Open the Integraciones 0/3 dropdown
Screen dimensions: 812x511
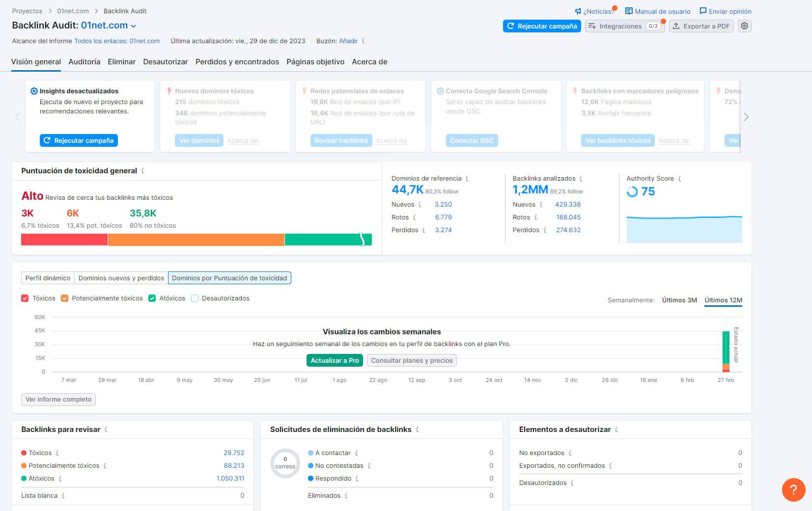tap(625, 26)
